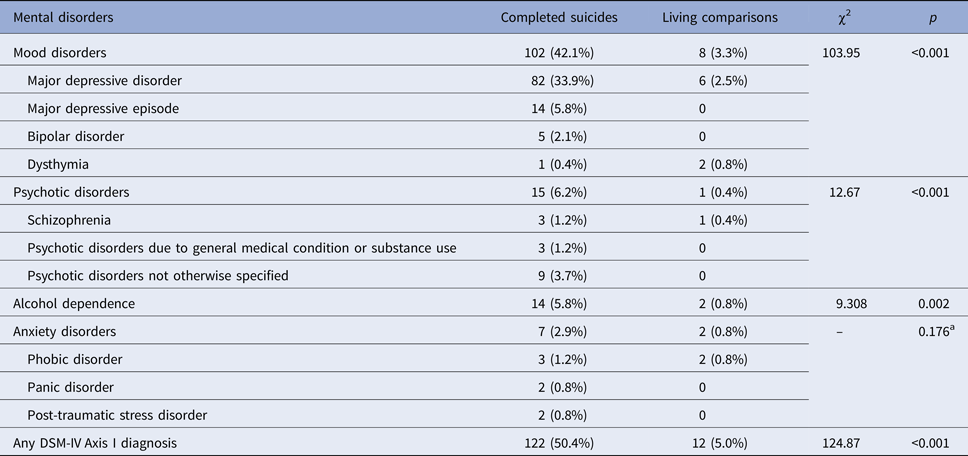Click Psychotic disorders not otherwise specified
This screenshot has width=968, height=456.
[x=158, y=274]
